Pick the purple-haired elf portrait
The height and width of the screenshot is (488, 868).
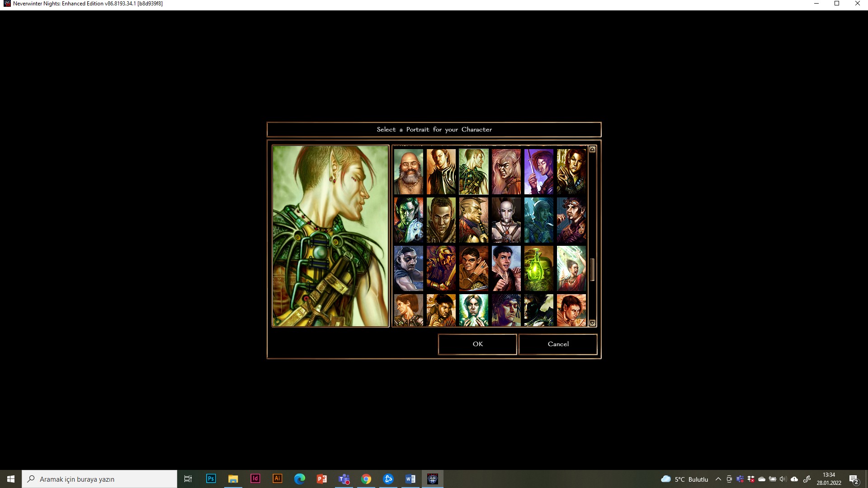tap(538, 172)
